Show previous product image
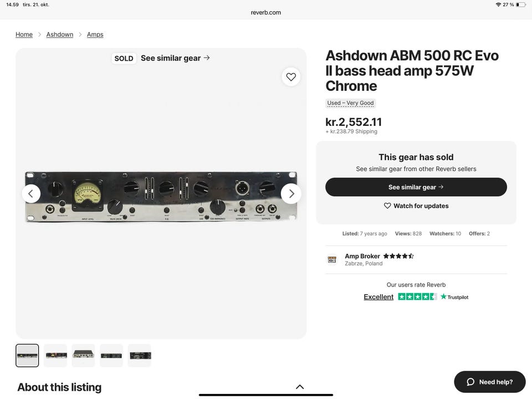 [x=31, y=193]
